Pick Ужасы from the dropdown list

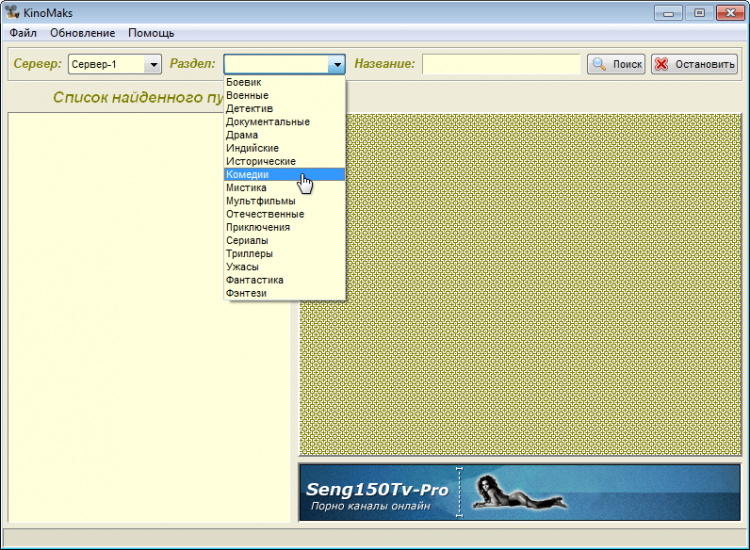(x=285, y=266)
